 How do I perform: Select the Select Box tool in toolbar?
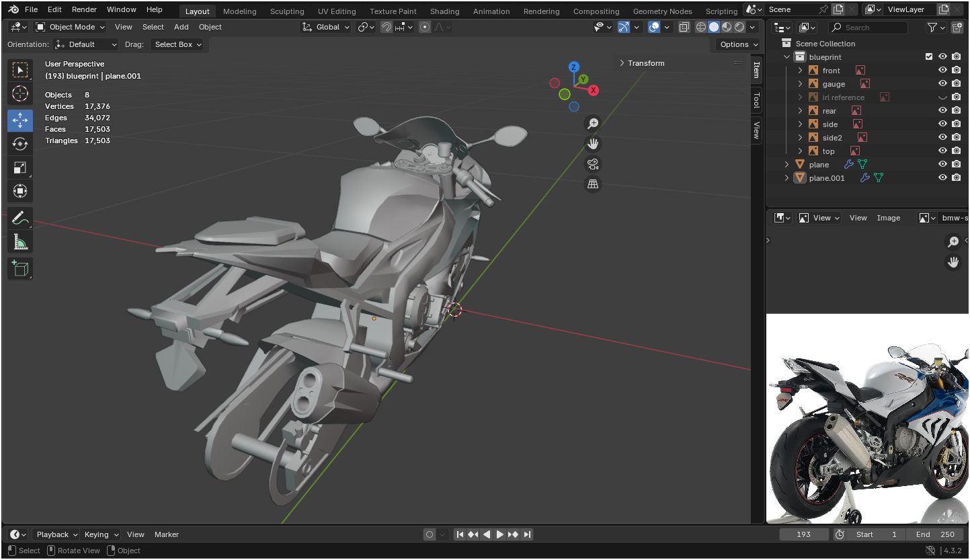pyautogui.click(x=20, y=70)
